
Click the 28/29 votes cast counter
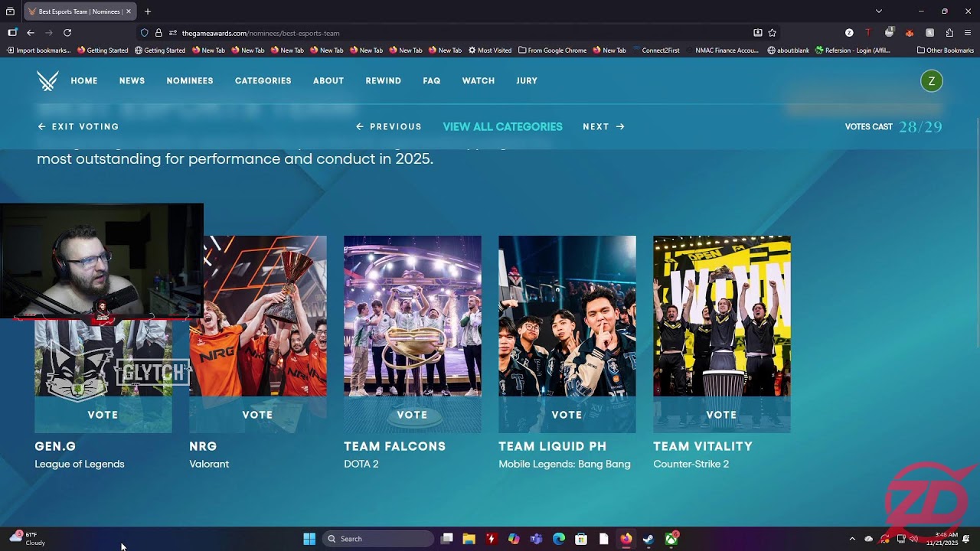(x=920, y=127)
